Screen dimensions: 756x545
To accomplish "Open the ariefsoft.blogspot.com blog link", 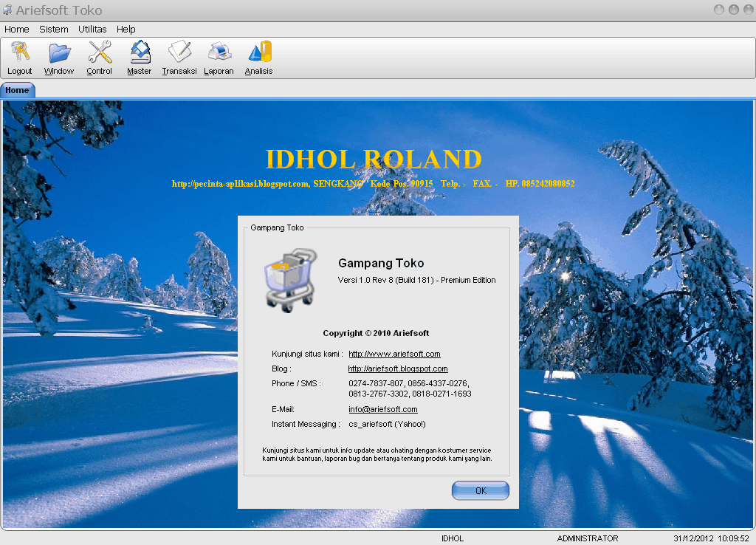I will tap(398, 369).
